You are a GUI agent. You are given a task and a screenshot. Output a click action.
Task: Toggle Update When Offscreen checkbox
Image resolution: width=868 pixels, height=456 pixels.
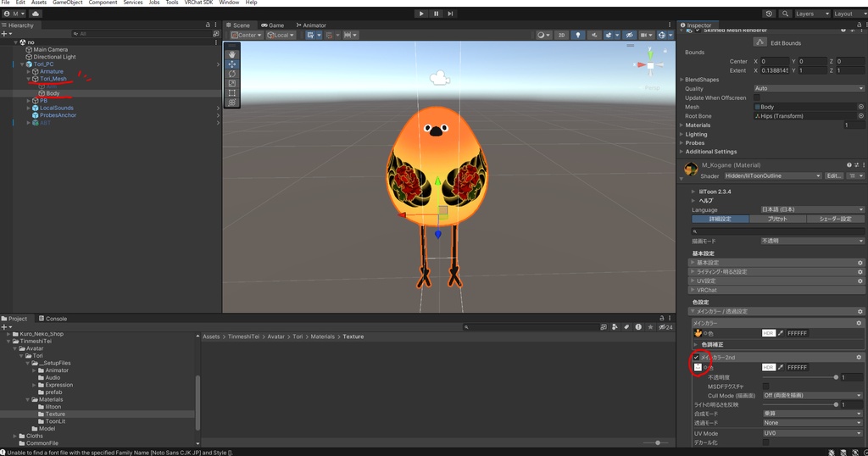click(x=757, y=97)
